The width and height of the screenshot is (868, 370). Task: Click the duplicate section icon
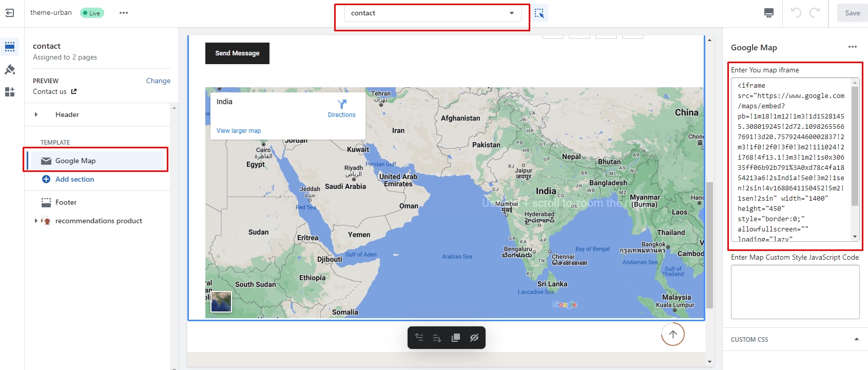[456, 338]
